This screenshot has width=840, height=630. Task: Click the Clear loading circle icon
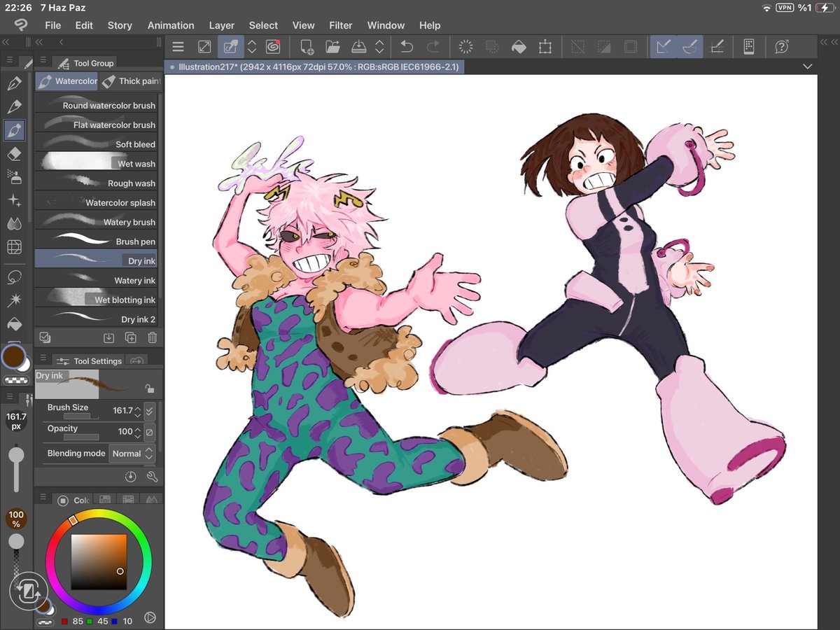[x=465, y=47]
